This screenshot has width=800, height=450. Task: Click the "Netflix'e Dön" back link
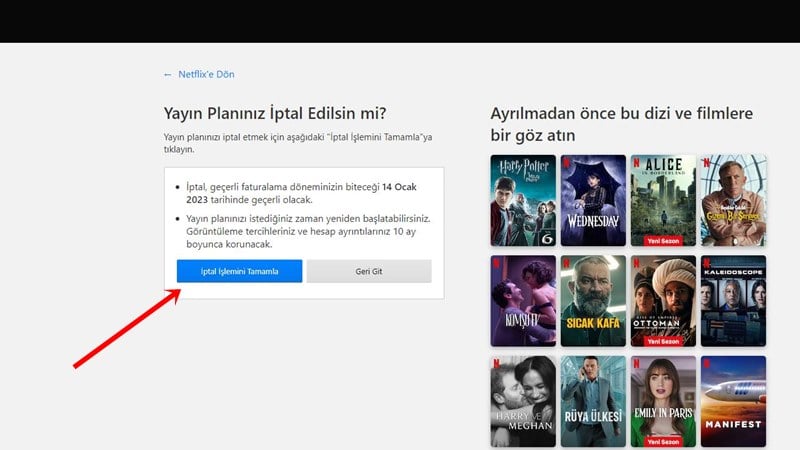coord(206,74)
